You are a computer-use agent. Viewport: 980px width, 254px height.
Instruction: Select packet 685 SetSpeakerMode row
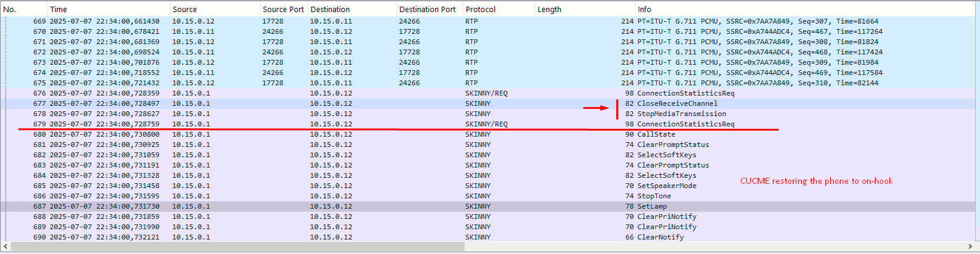[489, 186]
